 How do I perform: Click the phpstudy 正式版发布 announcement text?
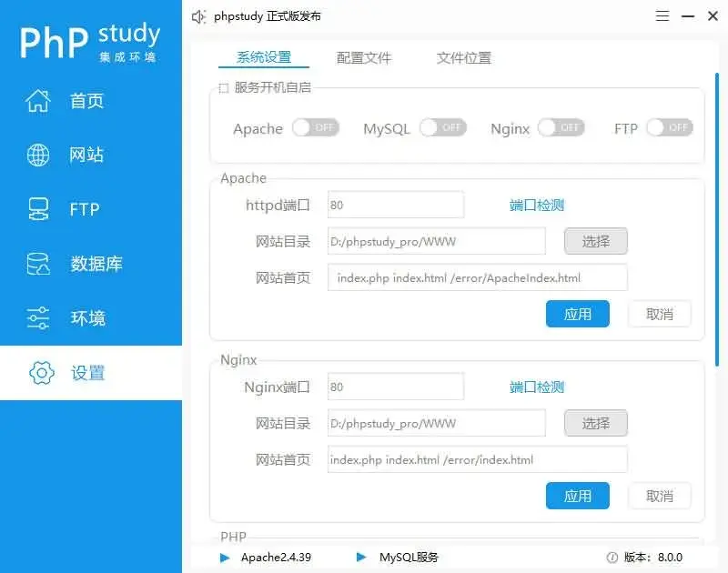[x=267, y=16]
